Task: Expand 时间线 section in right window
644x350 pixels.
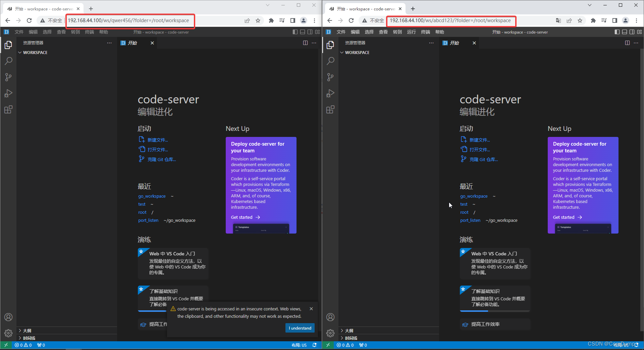Action: pyautogui.click(x=389, y=338)
